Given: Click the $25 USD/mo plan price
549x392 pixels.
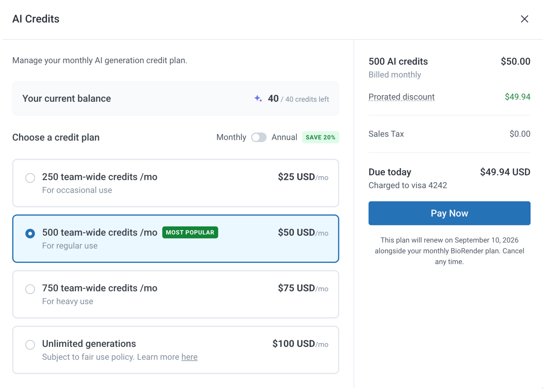Looking at the screenshot, I should pyautogui.click(x=303, y=177).
